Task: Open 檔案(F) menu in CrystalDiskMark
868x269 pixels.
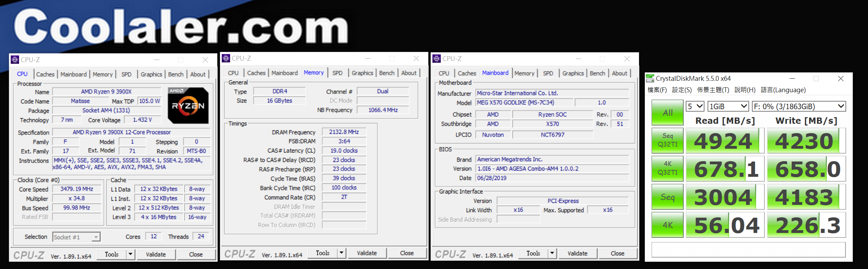Action: click(657, 90)
